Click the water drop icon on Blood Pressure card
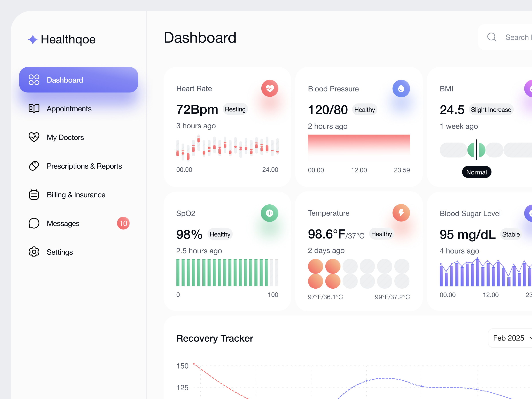532x399 pixels. point(401,88)
